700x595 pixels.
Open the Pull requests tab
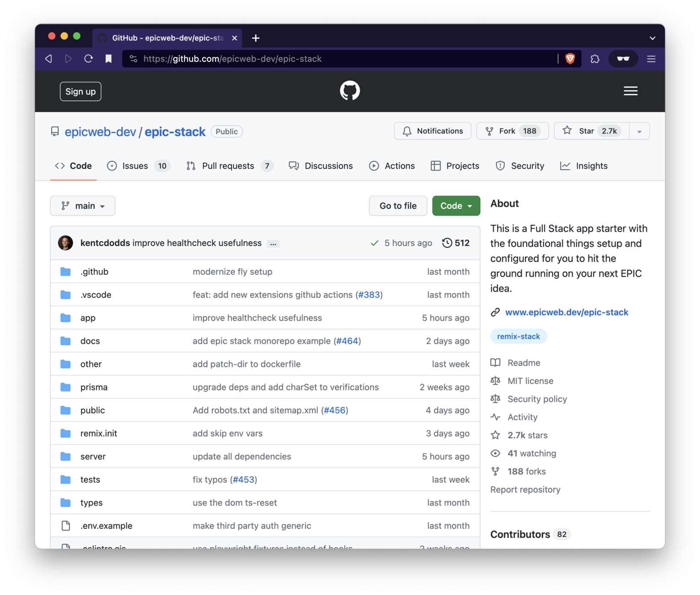tap(228, 166)
